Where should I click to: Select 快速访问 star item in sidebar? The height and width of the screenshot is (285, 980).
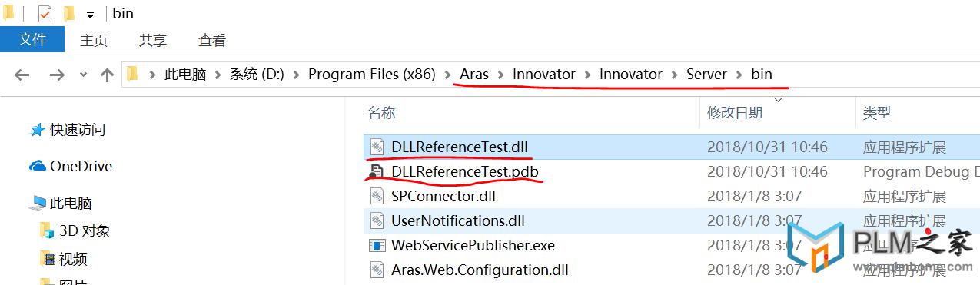point(68,130)
